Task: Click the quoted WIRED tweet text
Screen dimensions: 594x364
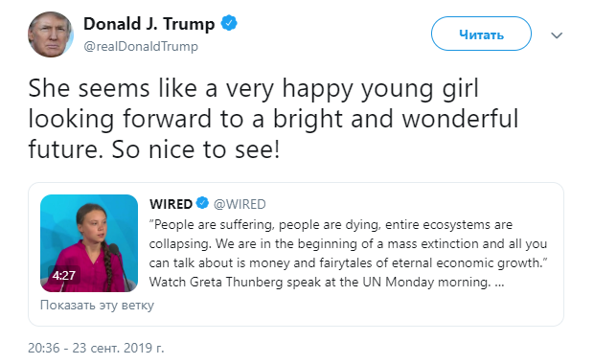Action: tap(348, 254)
